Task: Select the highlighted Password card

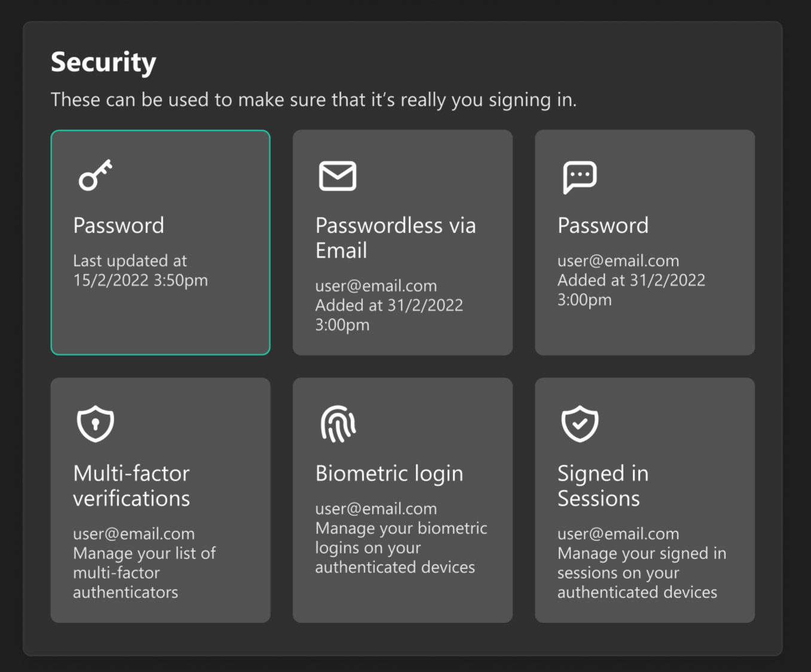Action: pyautogui.click(x=160, y=242)
